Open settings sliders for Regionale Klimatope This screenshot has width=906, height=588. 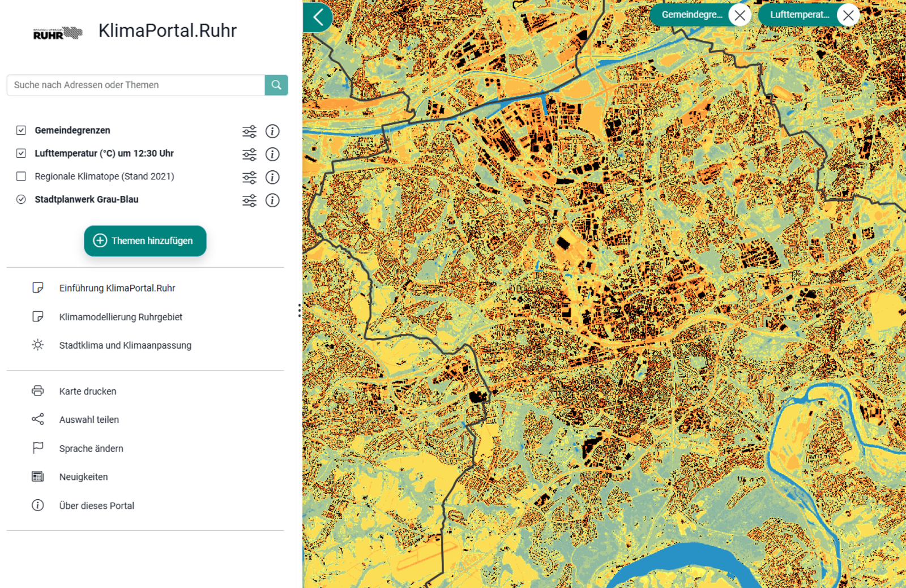coord(249,178)
